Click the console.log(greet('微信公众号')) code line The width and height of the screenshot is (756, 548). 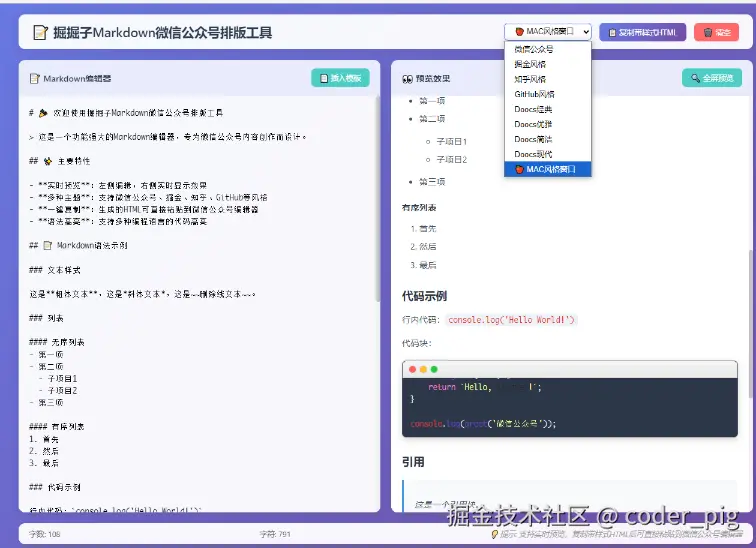tap(483, 424)
